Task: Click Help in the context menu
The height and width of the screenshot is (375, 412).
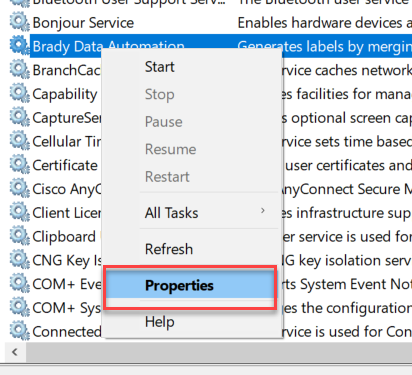Action: (159, 322)
